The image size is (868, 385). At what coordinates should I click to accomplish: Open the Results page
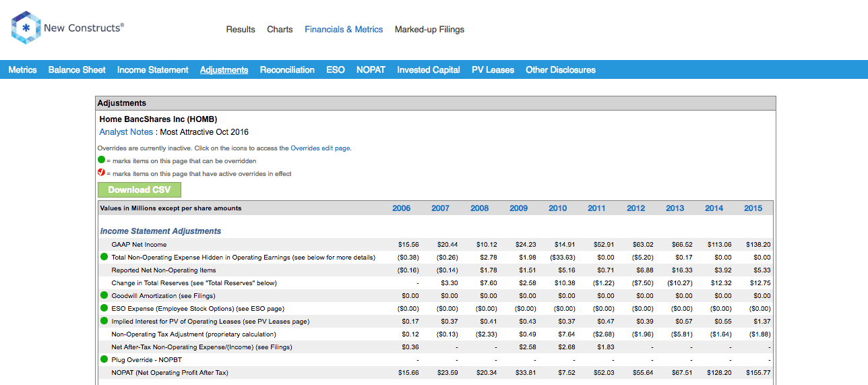(241, 30)
